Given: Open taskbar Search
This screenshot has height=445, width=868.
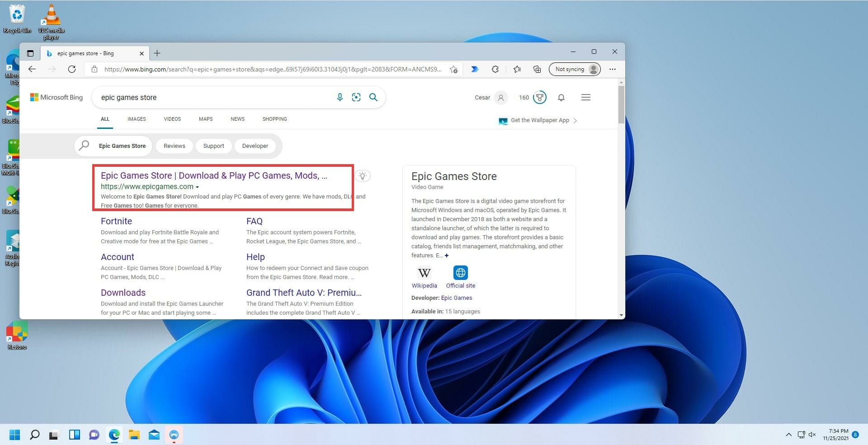Looking at the screenshot, I should 34,435.
